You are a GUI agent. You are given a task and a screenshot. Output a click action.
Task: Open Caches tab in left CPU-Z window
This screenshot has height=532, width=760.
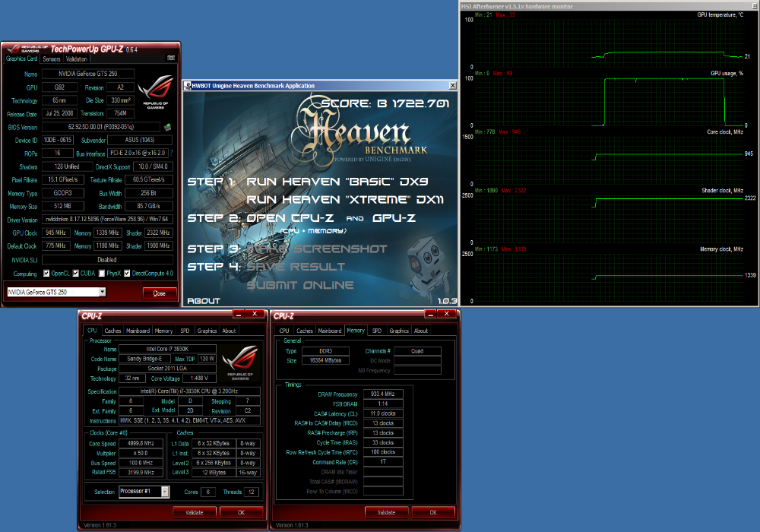(x=112, y=331)
